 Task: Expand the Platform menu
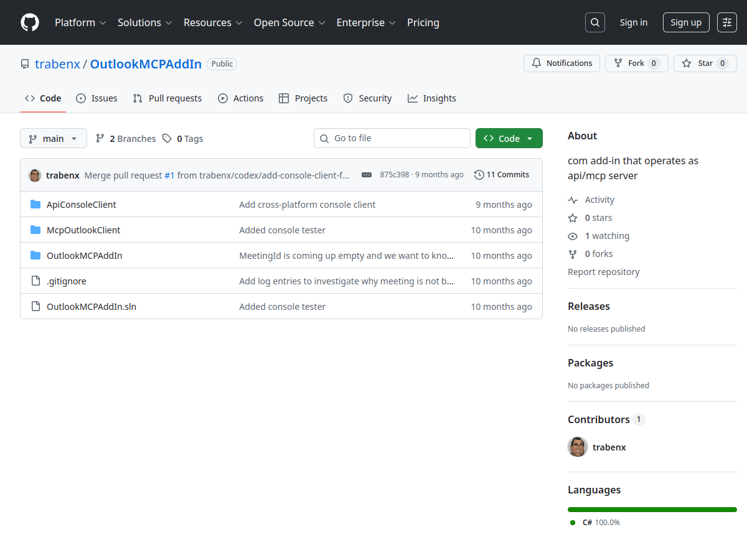(81, 22)
